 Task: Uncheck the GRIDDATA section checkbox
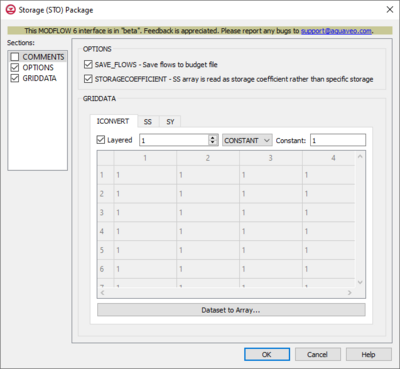coord(15,78)
